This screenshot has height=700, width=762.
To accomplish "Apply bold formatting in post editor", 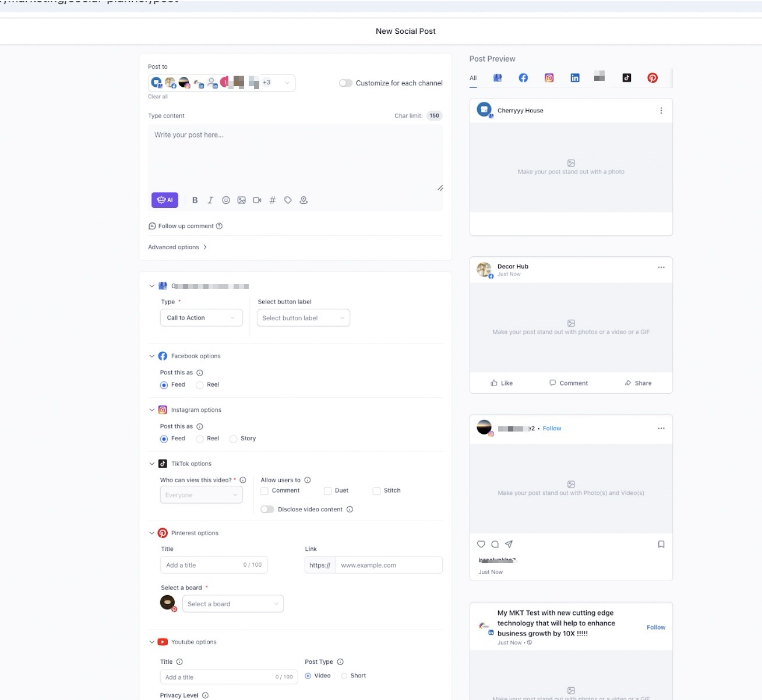I will [195, 200].
